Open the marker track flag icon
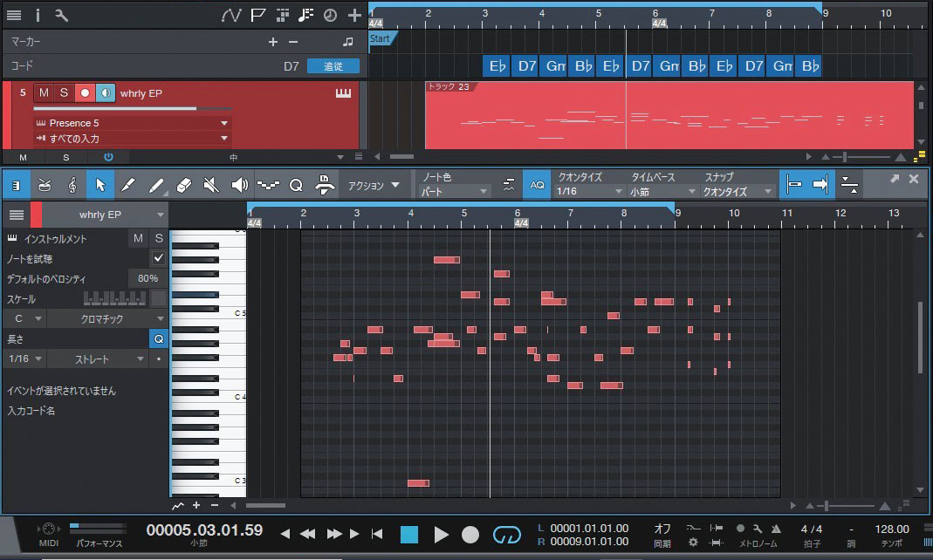933x560 pixels. tap(257, 15)
